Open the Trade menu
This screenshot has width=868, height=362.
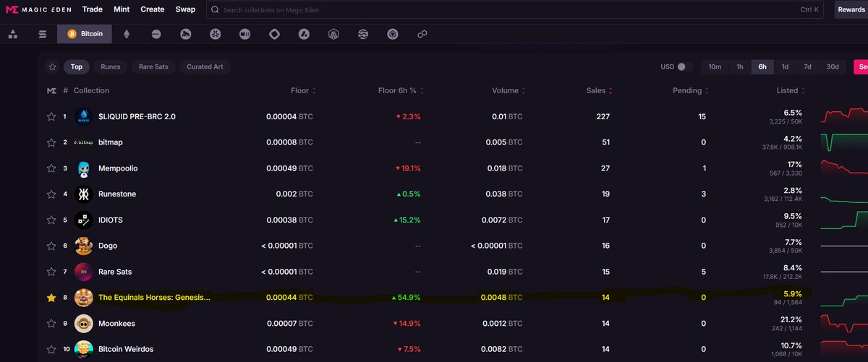point(93,10)
